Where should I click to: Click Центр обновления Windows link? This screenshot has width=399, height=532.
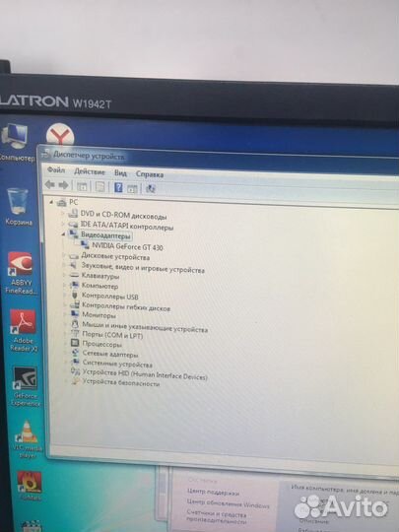[x=228, y=502]
